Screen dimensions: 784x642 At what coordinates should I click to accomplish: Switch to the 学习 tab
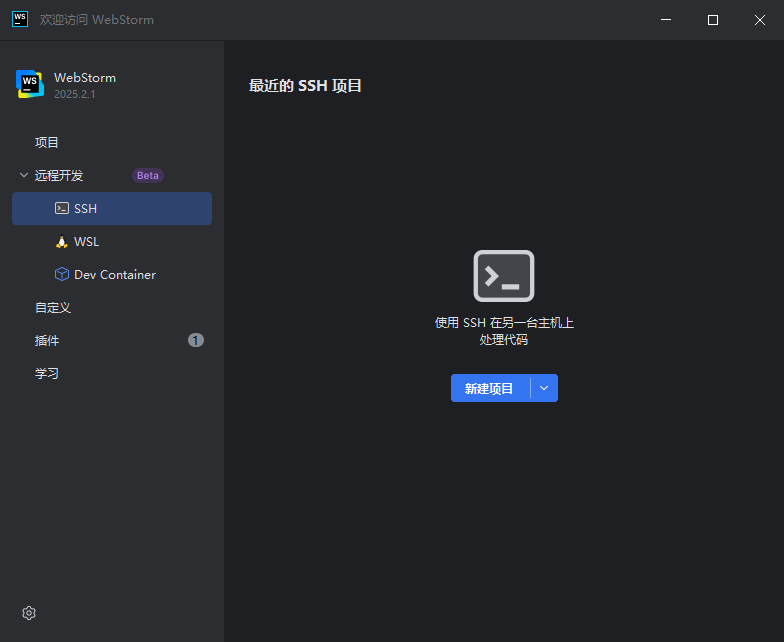[x=47, y=374]
